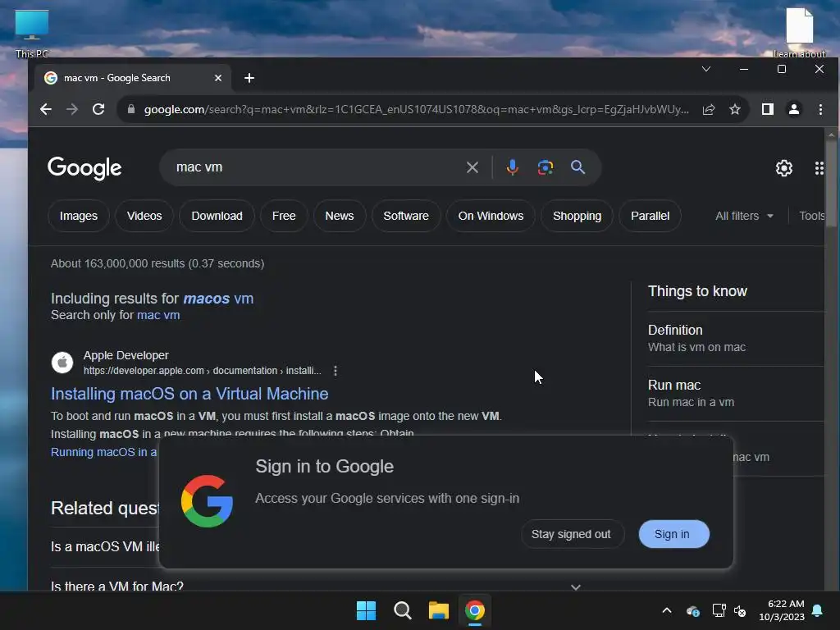Screen dimensions: 840x630
Task: View site info via padlock icon
Action: click(130, 109)
